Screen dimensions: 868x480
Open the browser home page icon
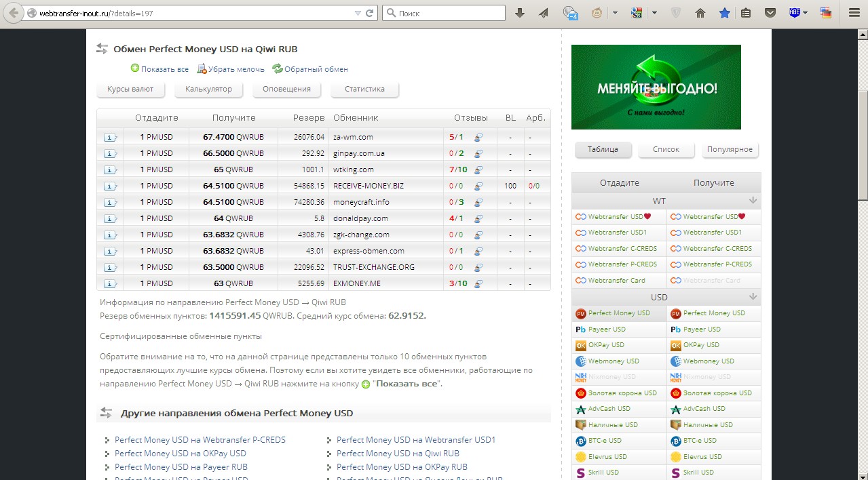pos(700,13)
